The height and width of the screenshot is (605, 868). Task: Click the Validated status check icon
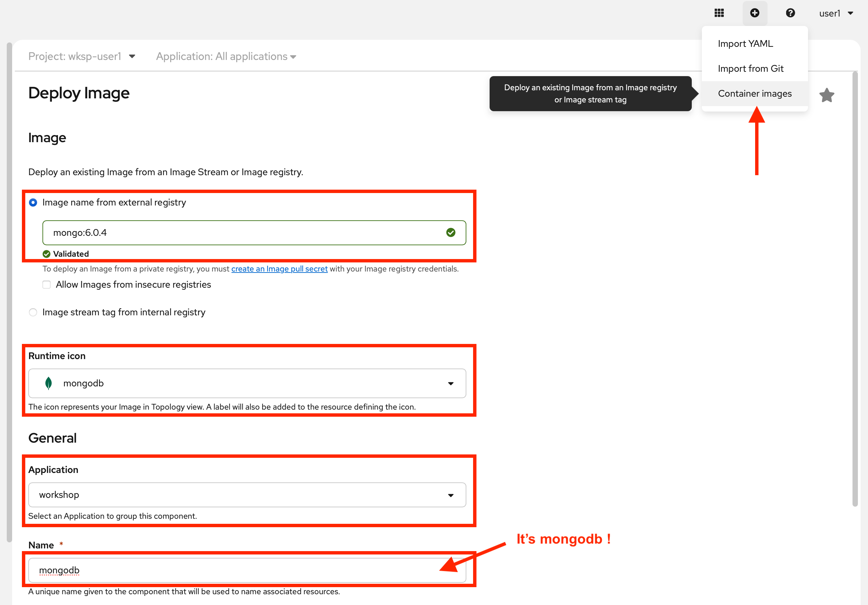[46, 254]
